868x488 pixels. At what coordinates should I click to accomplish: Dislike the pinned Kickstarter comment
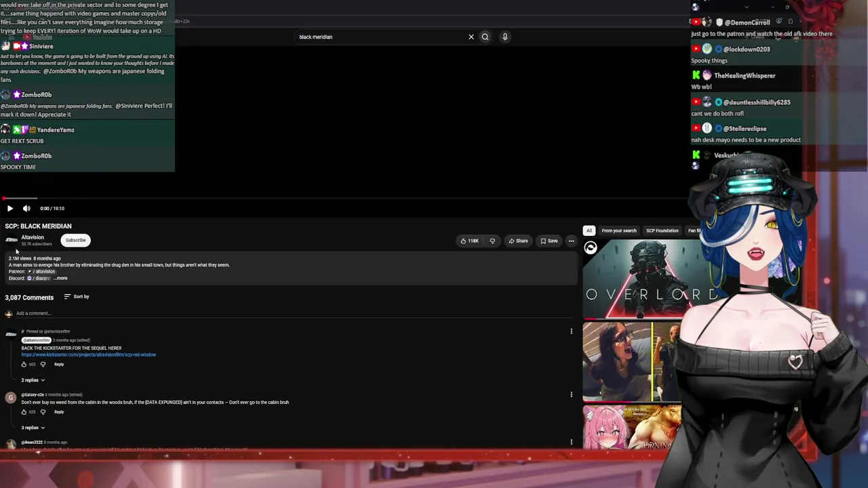click(43, 365)
